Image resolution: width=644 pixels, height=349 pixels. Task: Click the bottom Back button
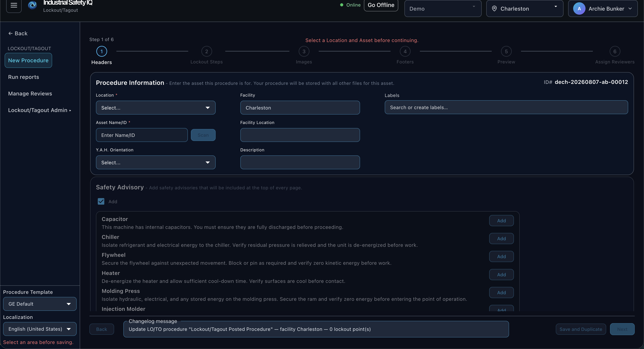point(102,329)
